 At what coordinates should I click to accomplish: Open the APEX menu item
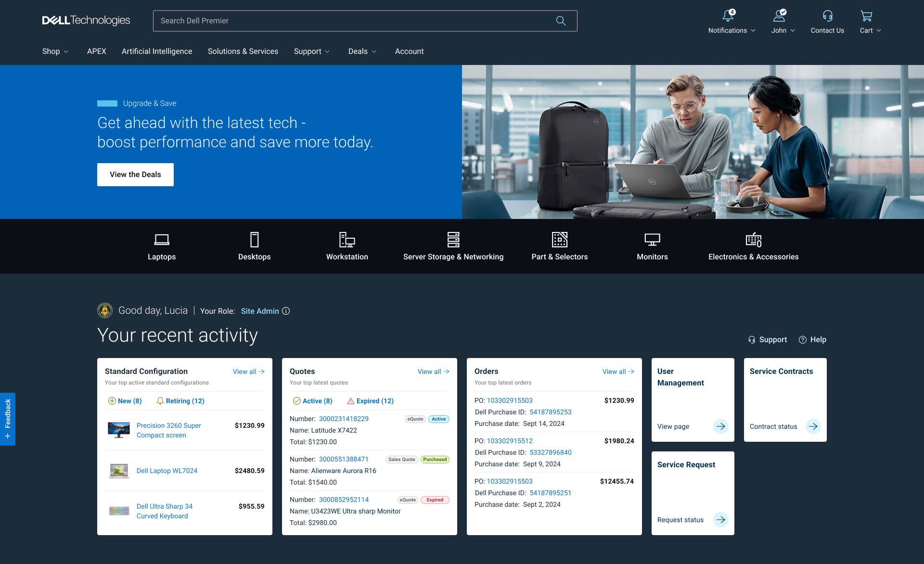(x=96, y=51)
